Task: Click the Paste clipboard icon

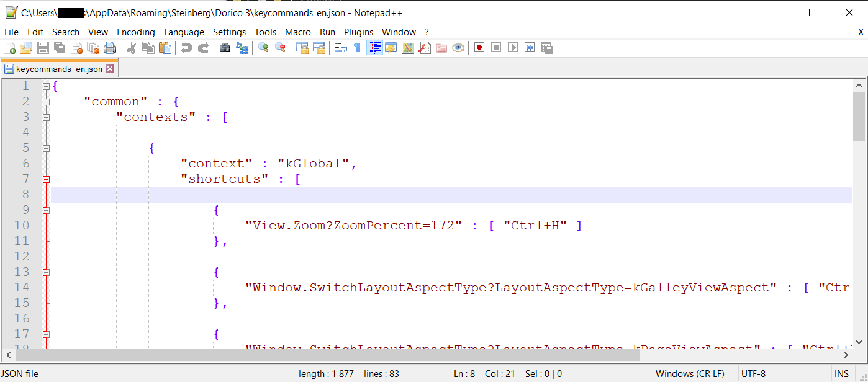Action: (165, 48)
